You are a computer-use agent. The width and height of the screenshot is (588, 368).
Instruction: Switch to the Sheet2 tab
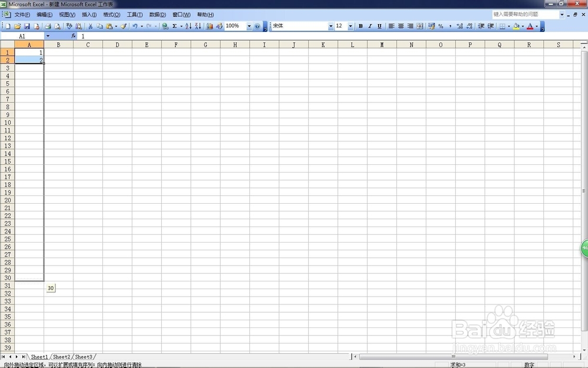click(61, 356)
